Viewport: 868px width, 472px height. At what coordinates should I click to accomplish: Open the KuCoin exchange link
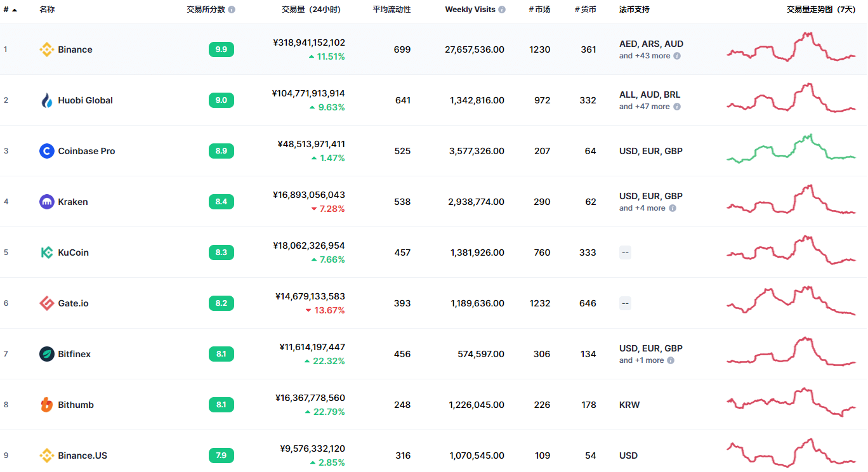pyautogui.click(x=73, y=252)
